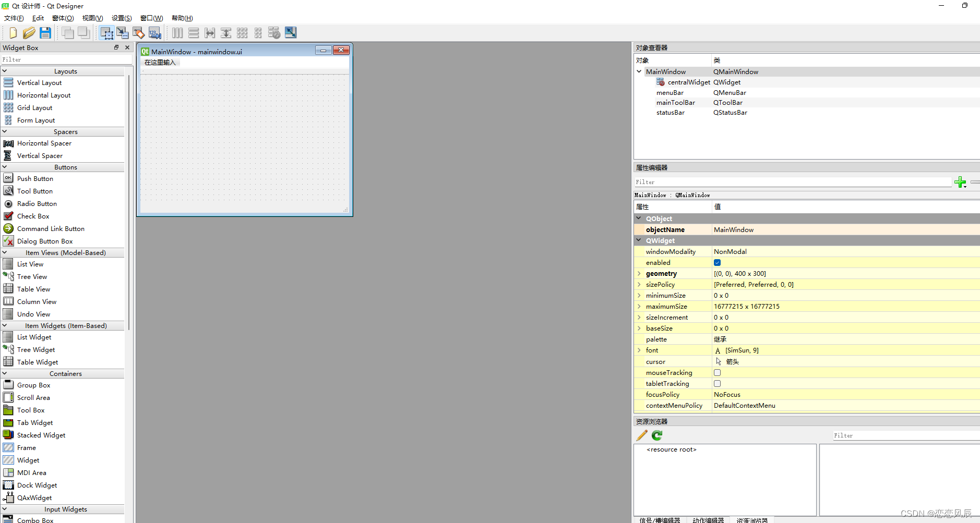Select the Edit Signals/Slots mode icon
This screenshot has width=980, height=523.
pyautogui.click(x=123, y=33)
